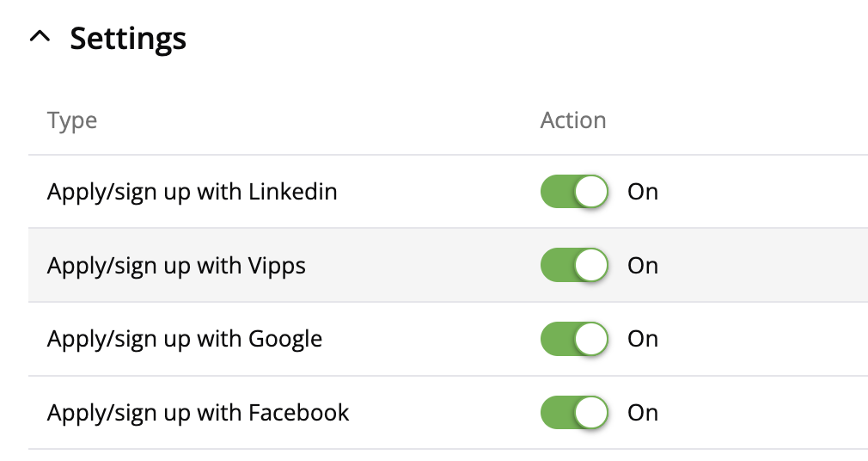The image size is (868, 461).
Task: Click the Settings section heading
Action: click(x=128, y=38)
